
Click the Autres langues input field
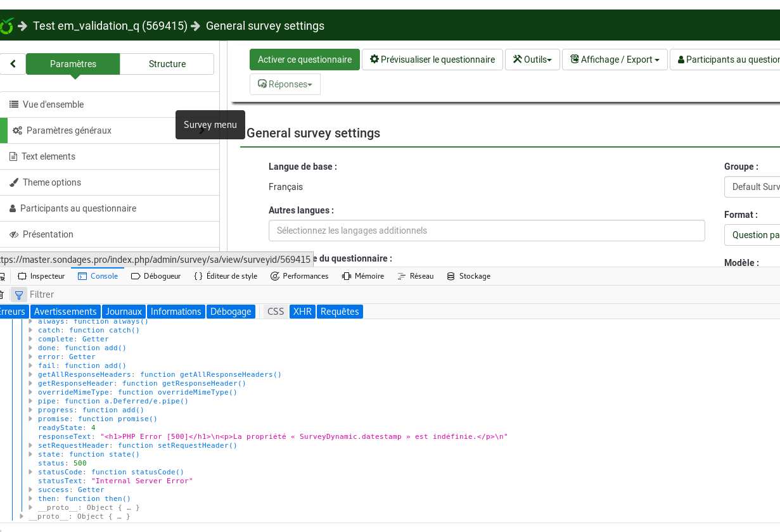coord(486,231)
